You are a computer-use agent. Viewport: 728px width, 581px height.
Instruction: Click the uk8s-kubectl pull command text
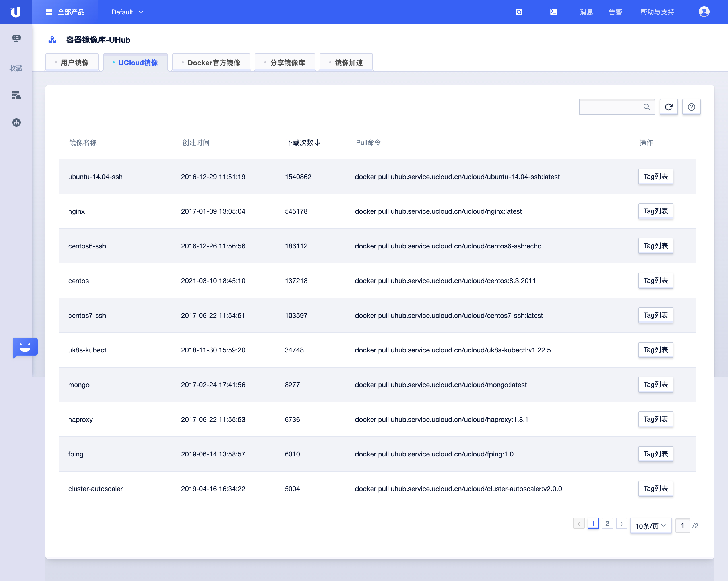tap(452, 350)
